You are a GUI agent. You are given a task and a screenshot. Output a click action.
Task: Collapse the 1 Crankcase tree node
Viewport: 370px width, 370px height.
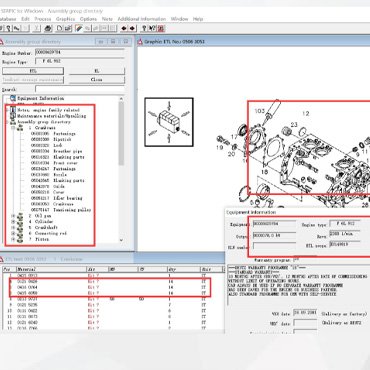coord(13,128)
